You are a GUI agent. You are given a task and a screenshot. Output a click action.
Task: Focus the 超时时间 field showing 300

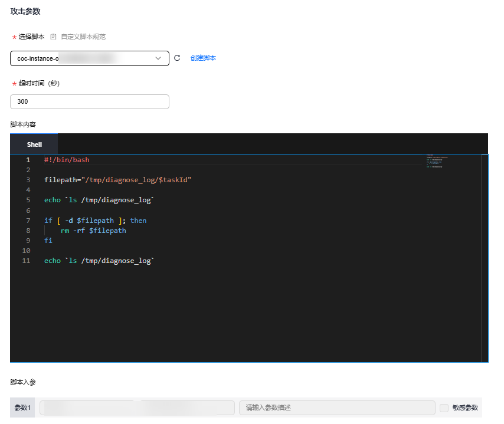tap(89, 101)
